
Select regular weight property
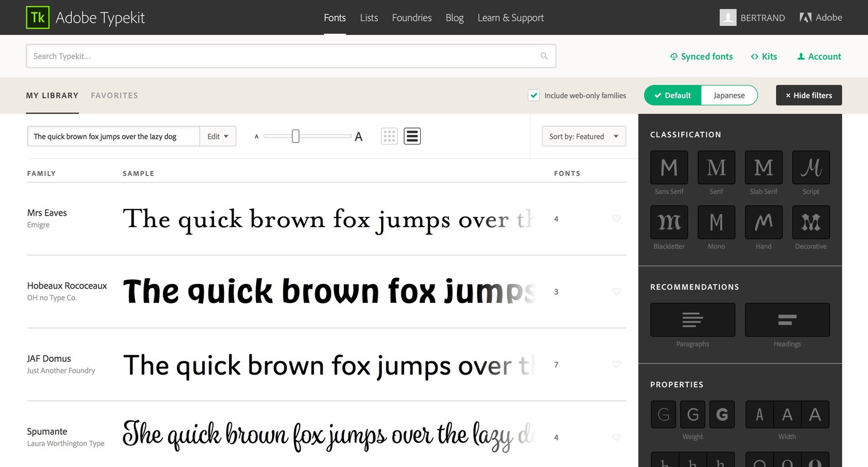pos(693,414)
